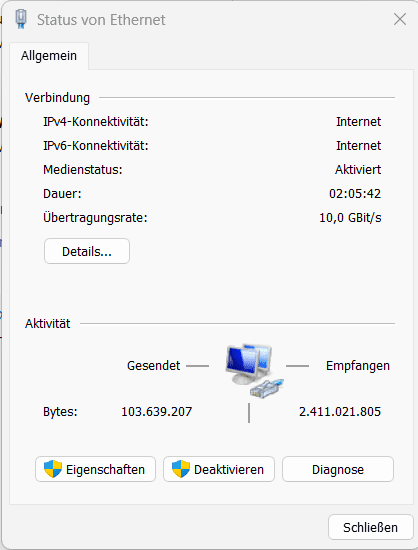Click received bytes value '2.411.021.805'
Image resolution: width=418 pixels, height=550 pixels.
tap(340, 411)
